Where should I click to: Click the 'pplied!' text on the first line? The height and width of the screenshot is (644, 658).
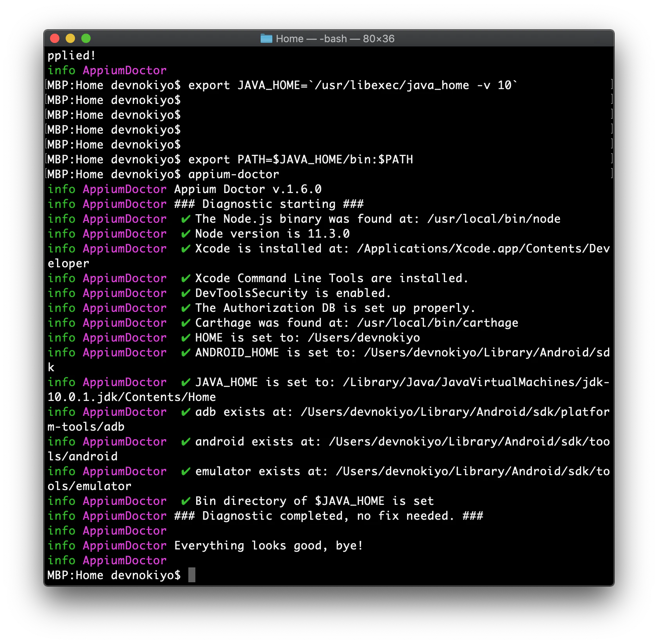(x=72, y=55)
